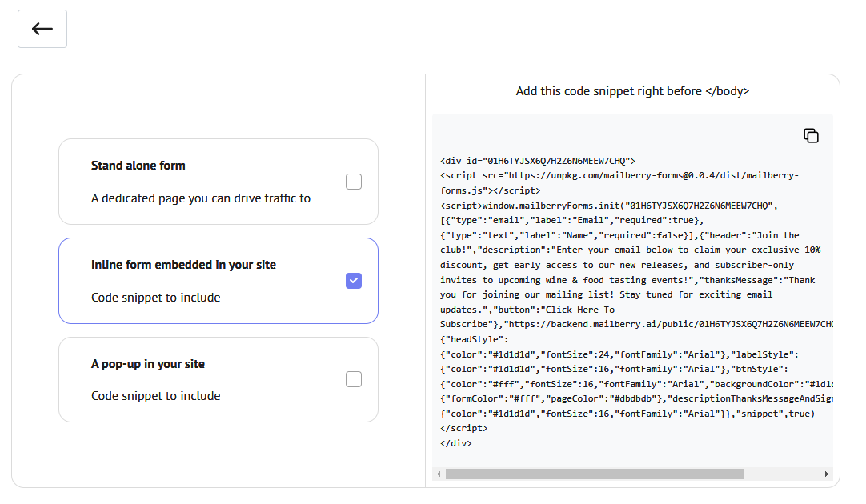Click the scrollbar left arrow
The image size is (866, 504).
click(x=439, y=474)
